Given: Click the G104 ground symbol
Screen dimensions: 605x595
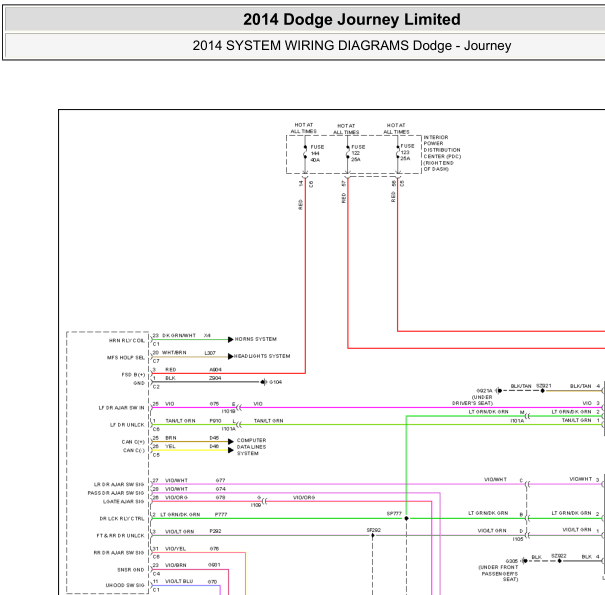Looking at the screenshot, I should coord(263,382).
